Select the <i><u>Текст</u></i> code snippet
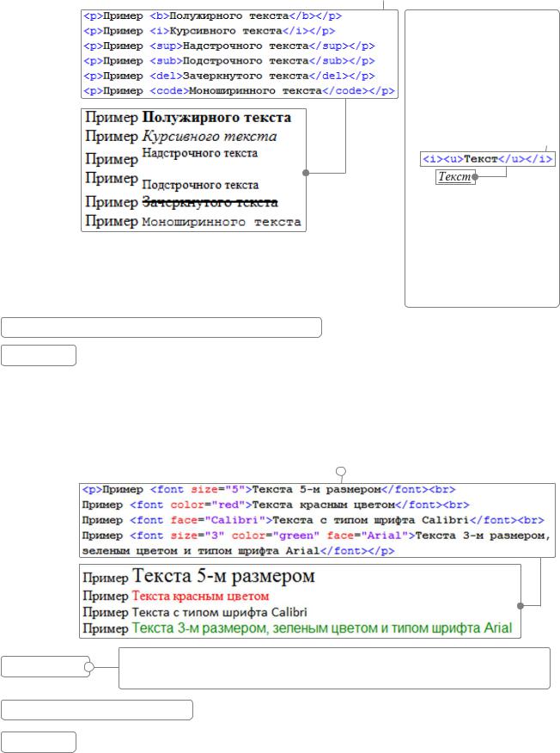This screenshot has width=560, height=753. point(488,159)
